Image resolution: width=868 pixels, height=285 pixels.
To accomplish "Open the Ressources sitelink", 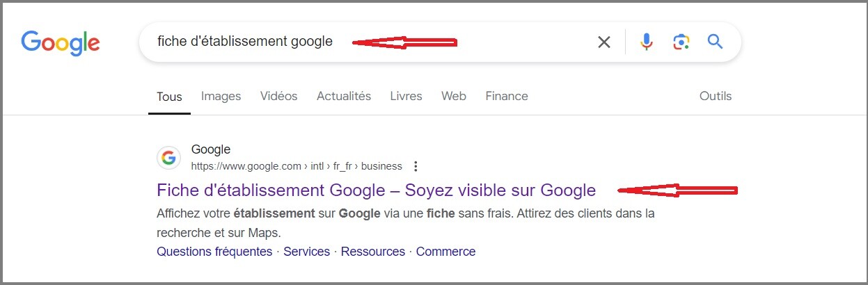I will coord(373,252).
